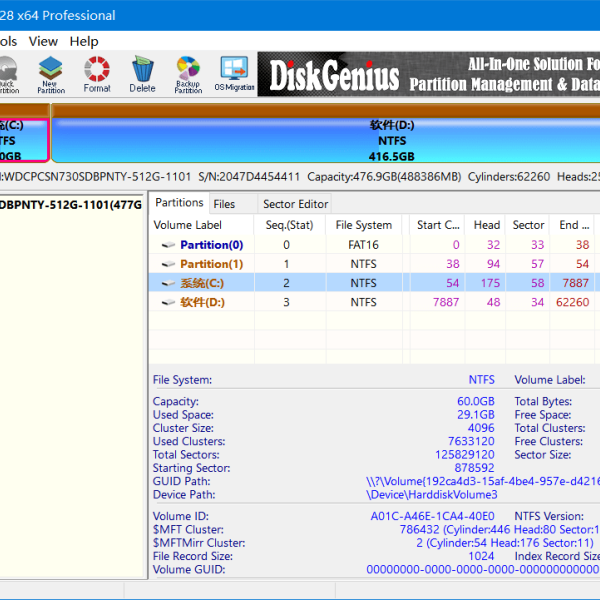Click the 1024 file record size value

[481, 556]
